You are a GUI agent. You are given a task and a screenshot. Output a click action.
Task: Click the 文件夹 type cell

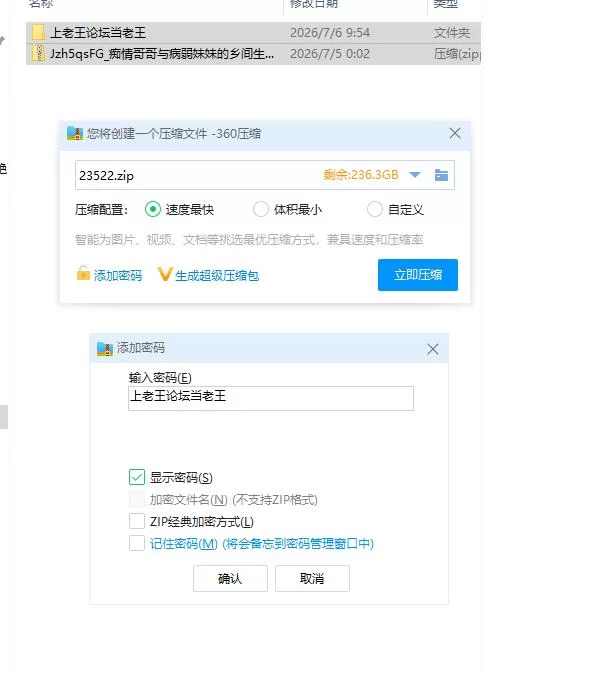click(451, 33)
